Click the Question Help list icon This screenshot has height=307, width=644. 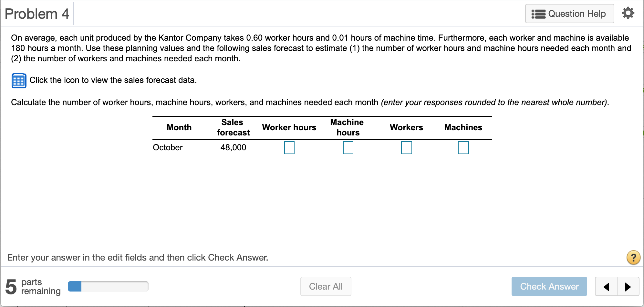(538, 13)
